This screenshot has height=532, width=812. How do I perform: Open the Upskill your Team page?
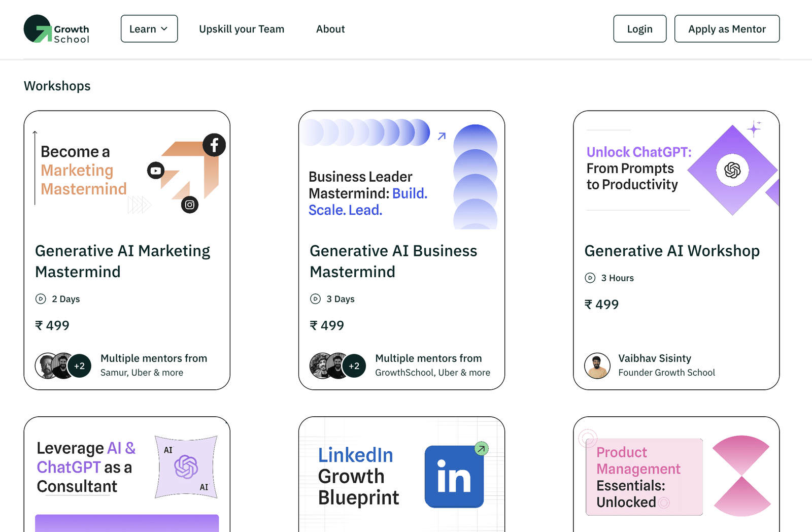[242, 29]
